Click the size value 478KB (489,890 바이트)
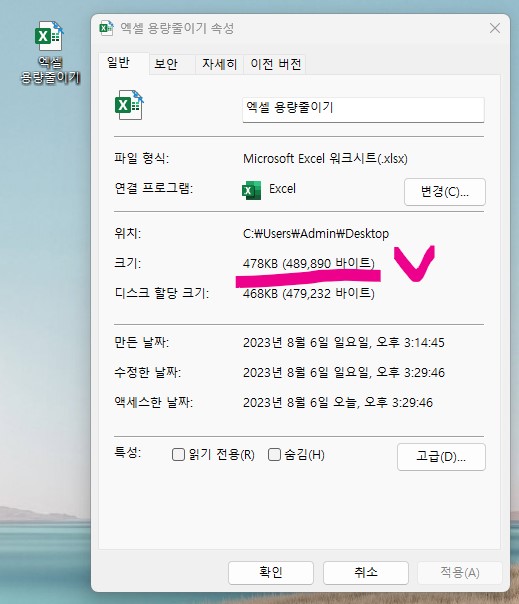Screen dimensions: 519x604 (x=309, y=263)
